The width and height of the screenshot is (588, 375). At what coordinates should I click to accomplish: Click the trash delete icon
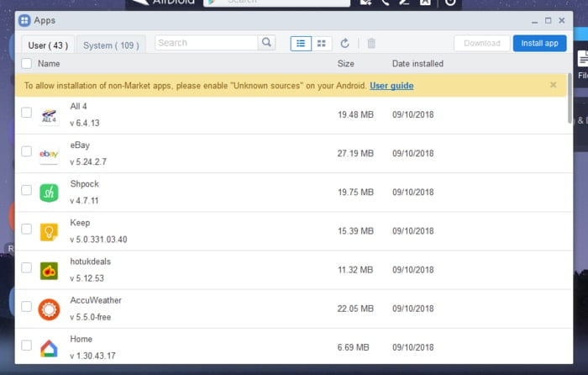pos(371,44)
